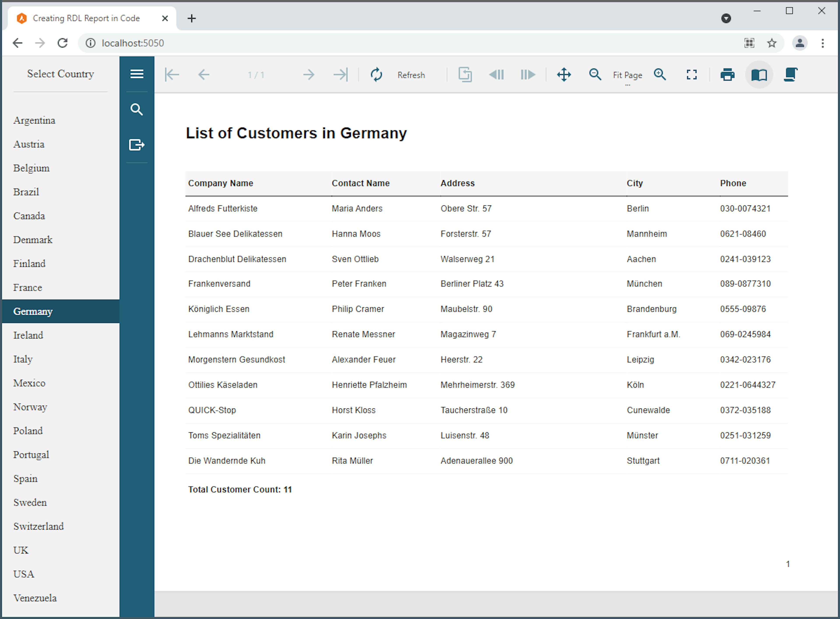Choose Argentina from the country list

pos(35,120)
